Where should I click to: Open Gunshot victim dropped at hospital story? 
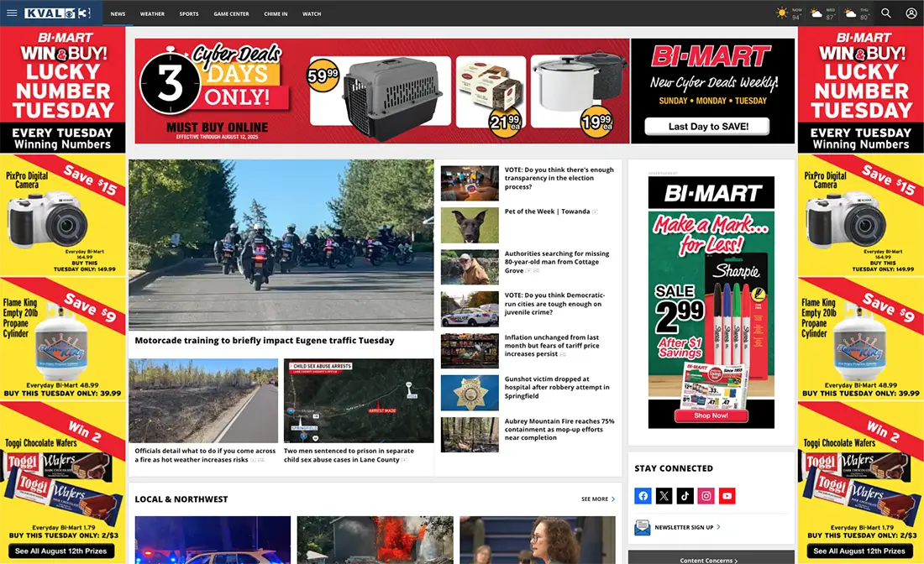557,388
